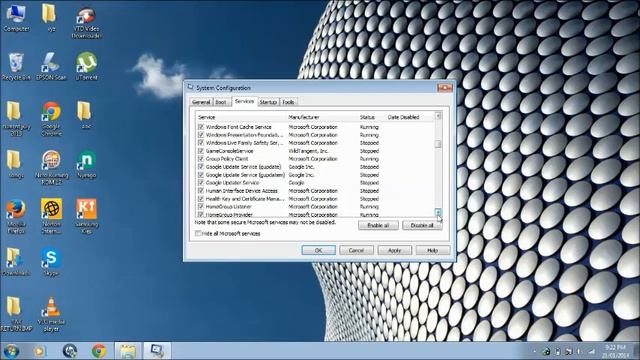The height and width of the screenshot is (360, 640).
Task: Confirm with the OK button
Action: coord(318,250)
